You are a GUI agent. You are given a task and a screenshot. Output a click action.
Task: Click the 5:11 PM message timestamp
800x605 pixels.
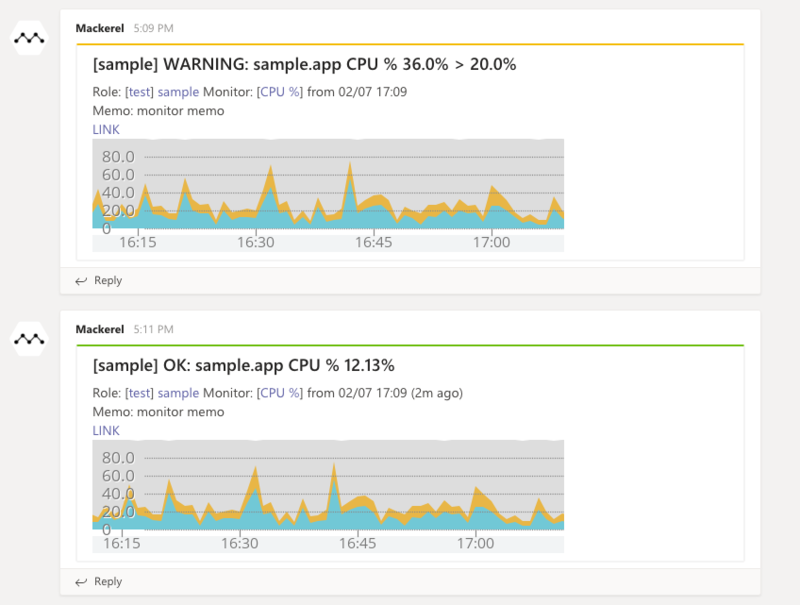154,329
